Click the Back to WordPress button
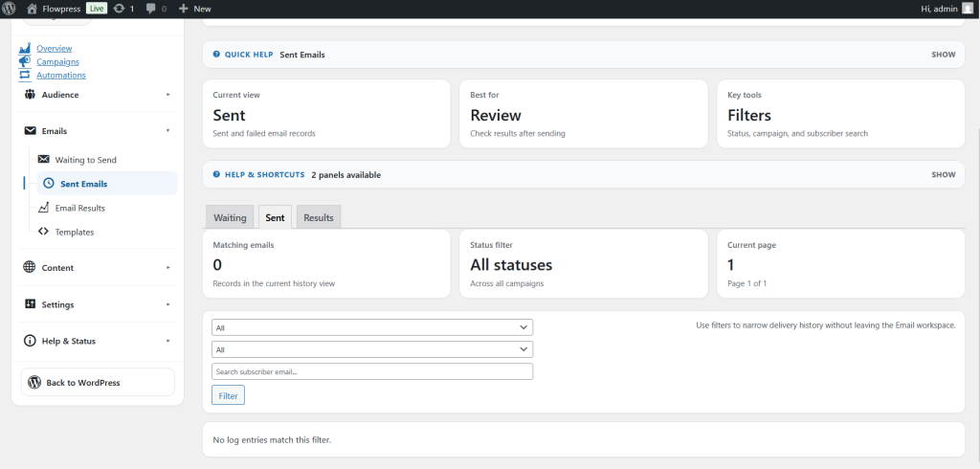 click(x=99, y=382)
